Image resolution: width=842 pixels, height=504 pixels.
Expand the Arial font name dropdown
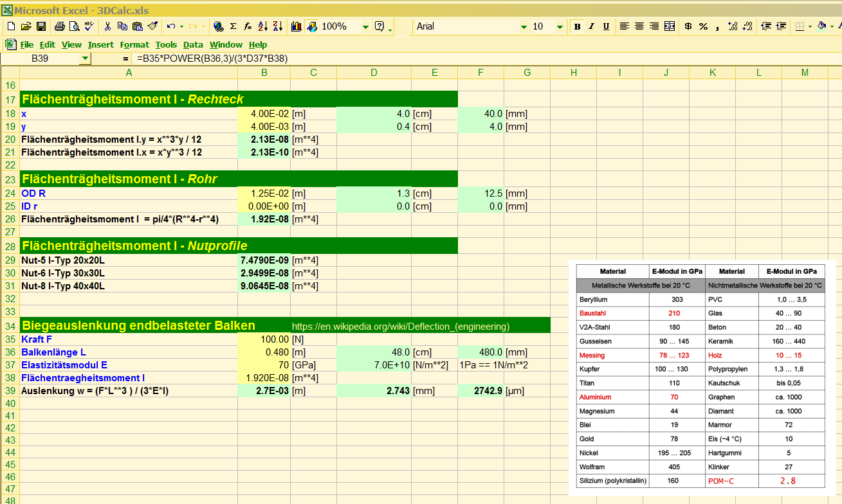(x=524, y=26)
